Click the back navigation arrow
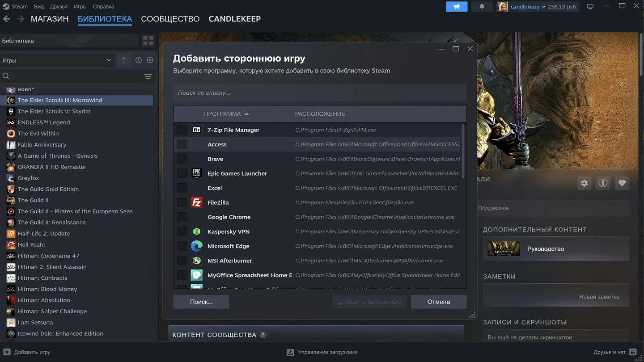Image resolution: width=644 pixels, height=362 pixels. coord(7,19)
